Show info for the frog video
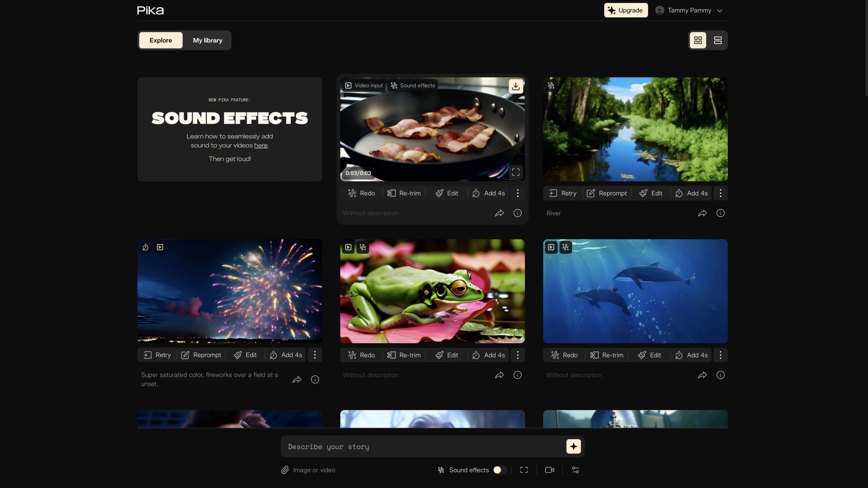 pos(517,375)
